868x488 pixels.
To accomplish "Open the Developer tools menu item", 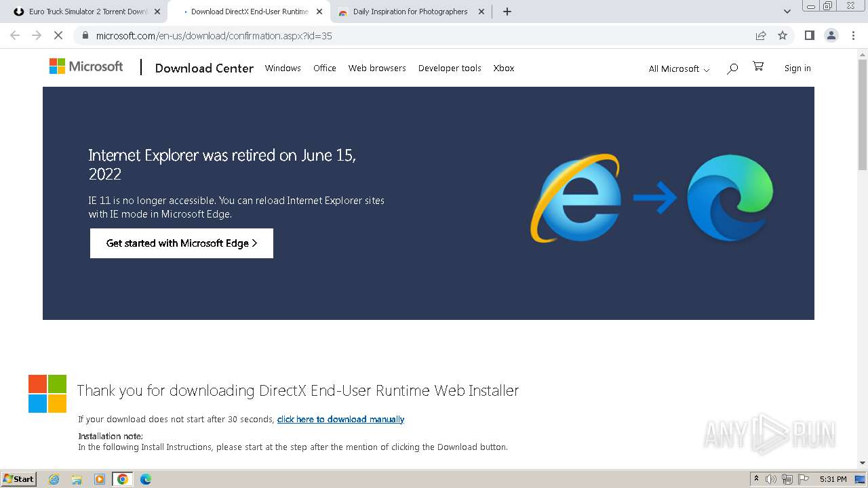I will click(x=450, y=68).
